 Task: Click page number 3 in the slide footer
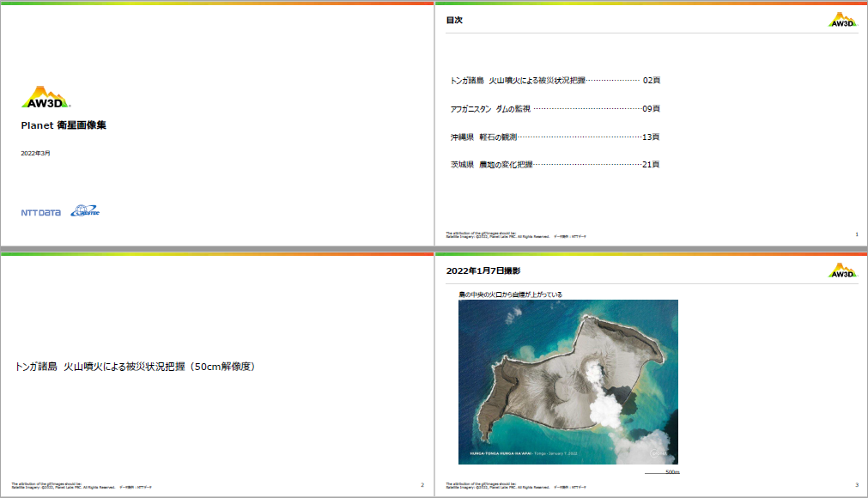[856, 484]
